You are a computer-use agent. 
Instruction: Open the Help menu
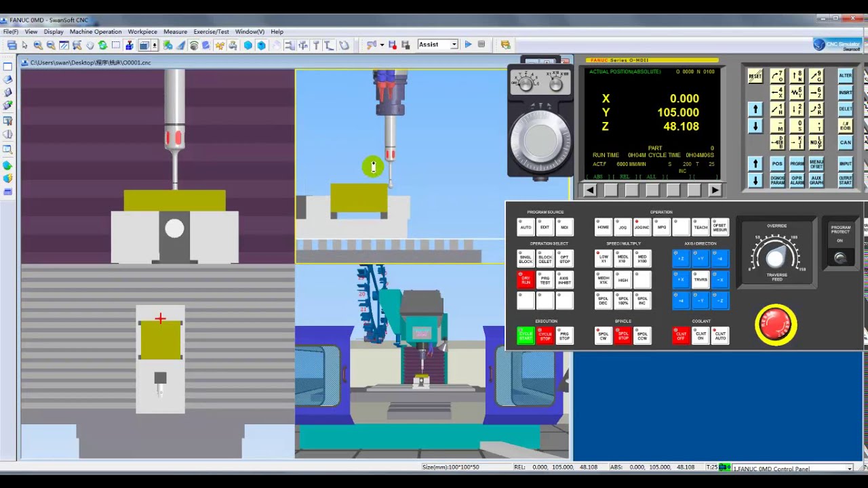coord(277,32)
